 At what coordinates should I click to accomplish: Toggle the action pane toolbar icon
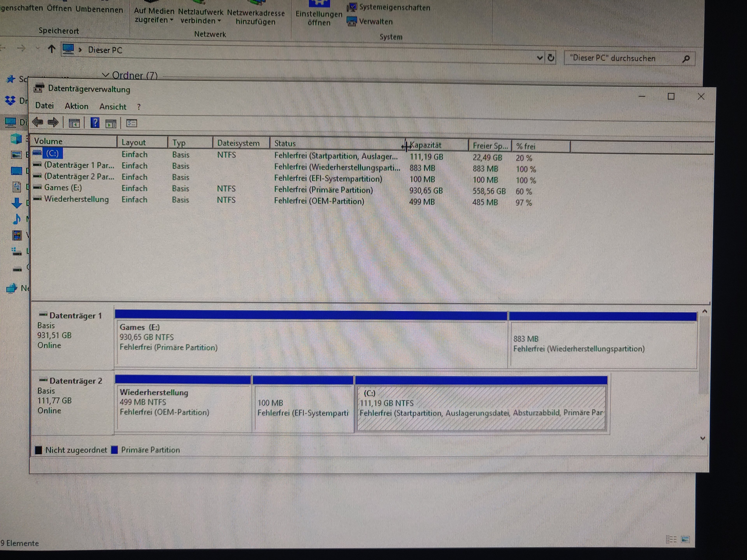tap(111, 124)
